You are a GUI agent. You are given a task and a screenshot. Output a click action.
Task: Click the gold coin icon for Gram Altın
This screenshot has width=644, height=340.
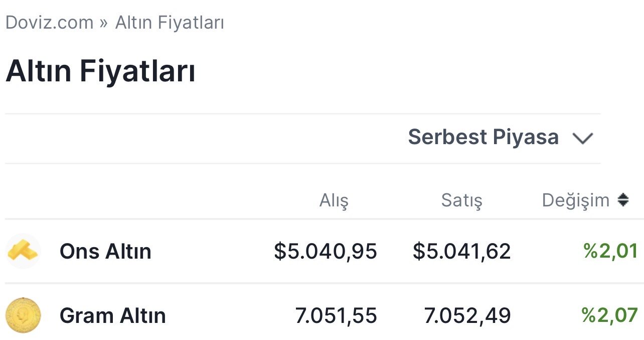click(x=23, y=315)
